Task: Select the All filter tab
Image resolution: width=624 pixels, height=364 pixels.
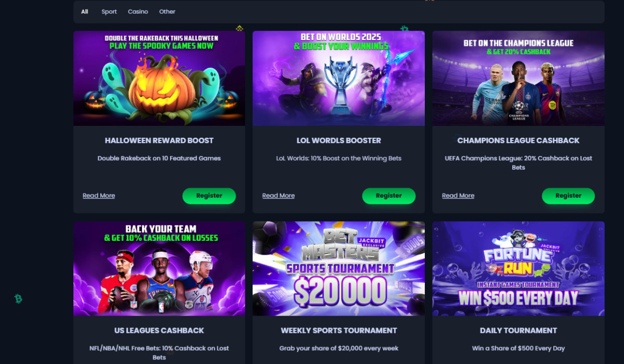Action: pyautogui.click(x=85, y=11)
